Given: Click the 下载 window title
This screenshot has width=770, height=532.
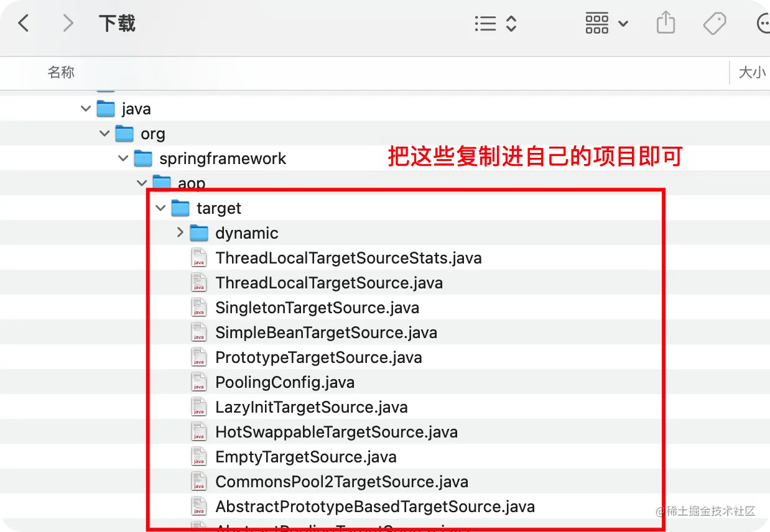Looking at the screenshot, I should [x=117, y=24].
